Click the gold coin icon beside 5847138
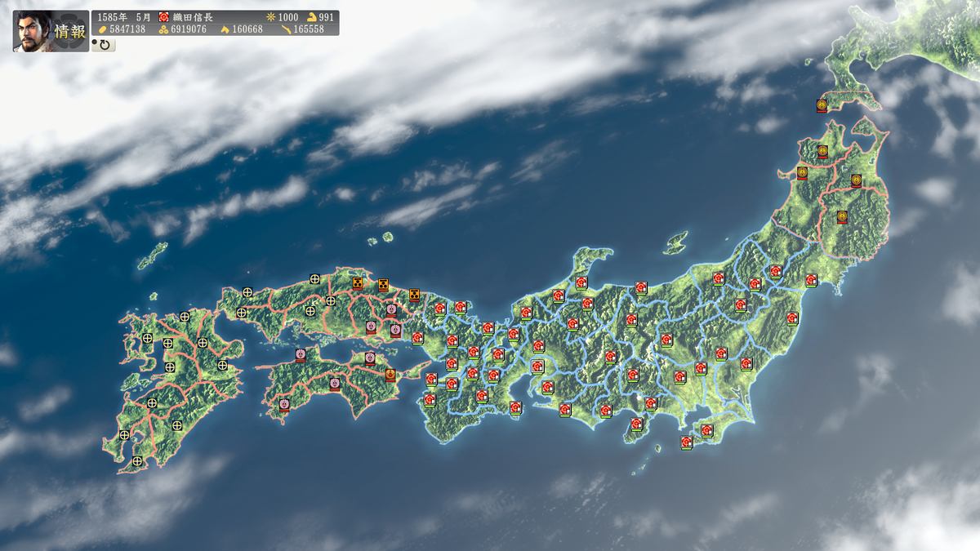The width and height of the screenshot is (980, 551). click(x=102, y=29)
